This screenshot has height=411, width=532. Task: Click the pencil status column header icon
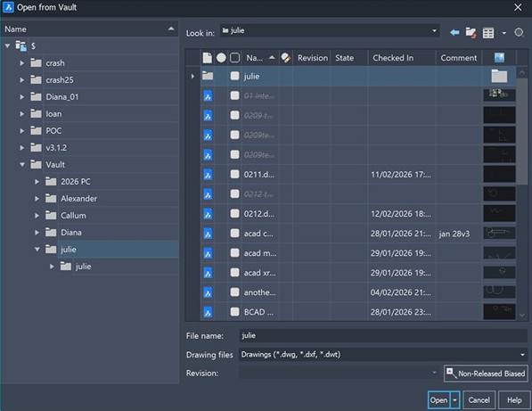click(286, 58)
